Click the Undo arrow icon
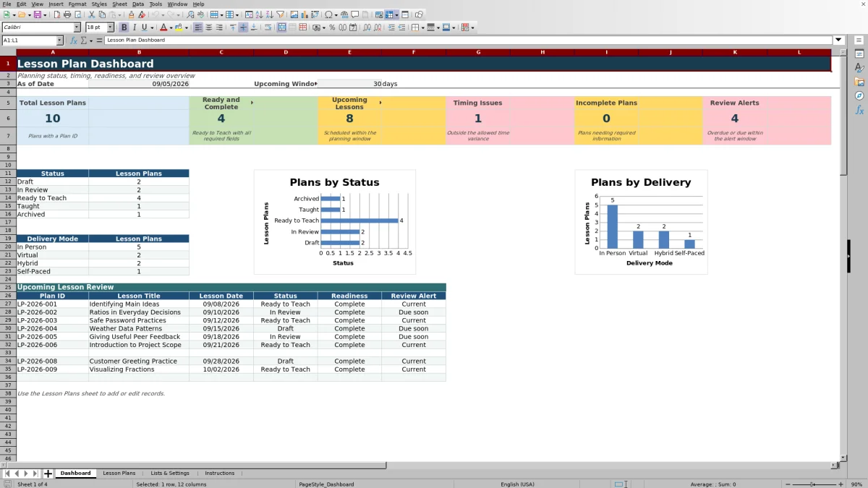This screenshot has width=868, height=488. pos(155,14)
